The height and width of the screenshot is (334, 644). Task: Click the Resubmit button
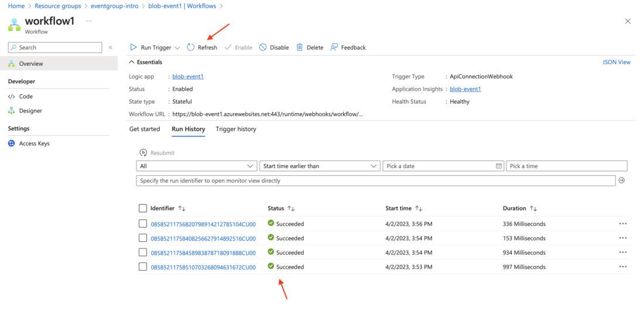[157, 153]
